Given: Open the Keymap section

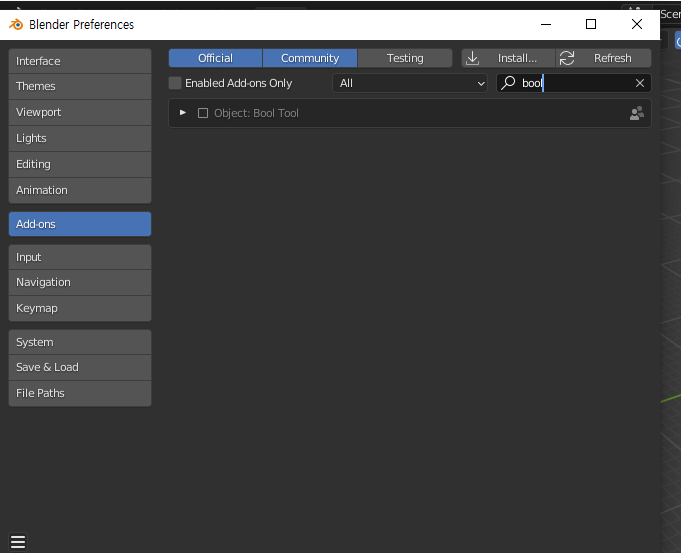Looking at the screenshot, I should pyautogui.click(x=80, y=308).
